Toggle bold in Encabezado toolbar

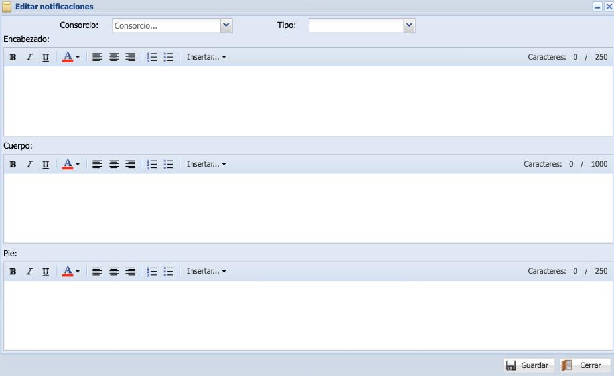click(13, 57)
